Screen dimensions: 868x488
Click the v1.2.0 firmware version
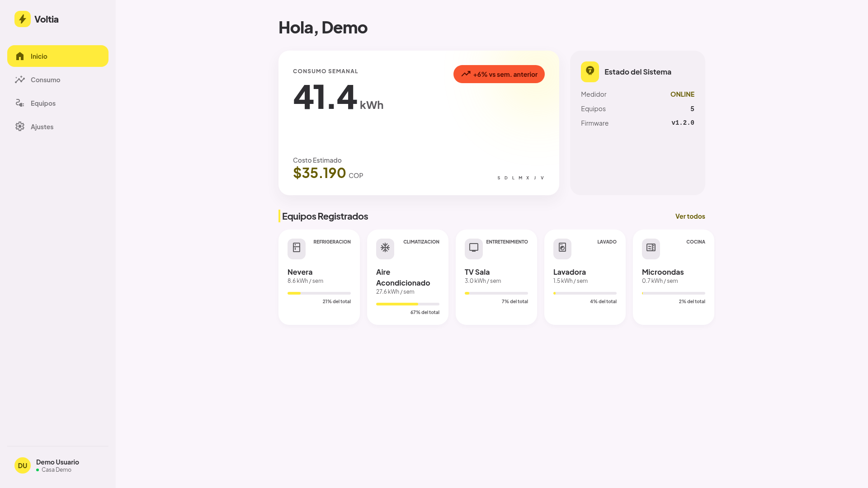pos(683,123)
